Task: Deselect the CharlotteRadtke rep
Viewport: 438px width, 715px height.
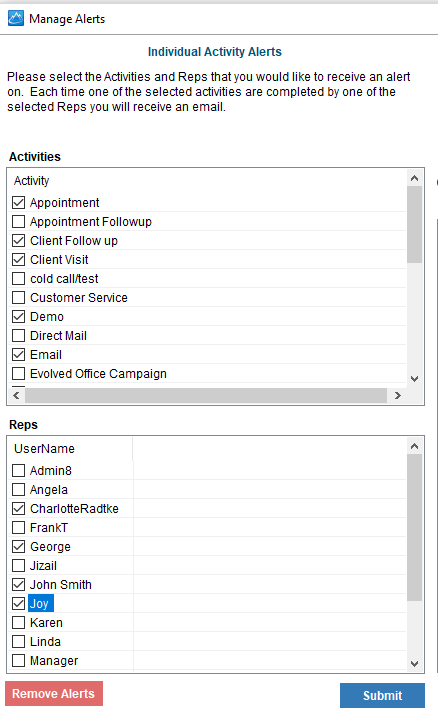Action: [19, 508]
